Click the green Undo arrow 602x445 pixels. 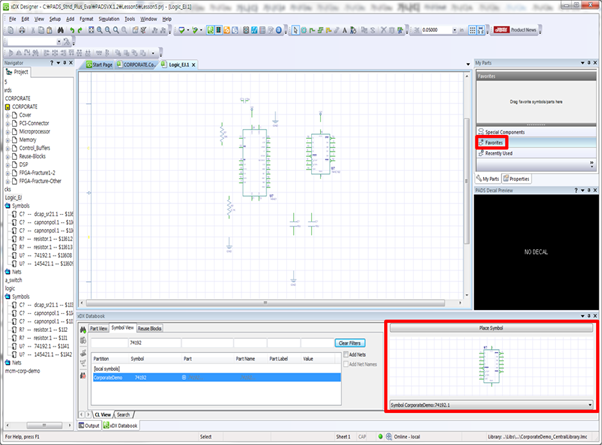(x=72, y=30)
